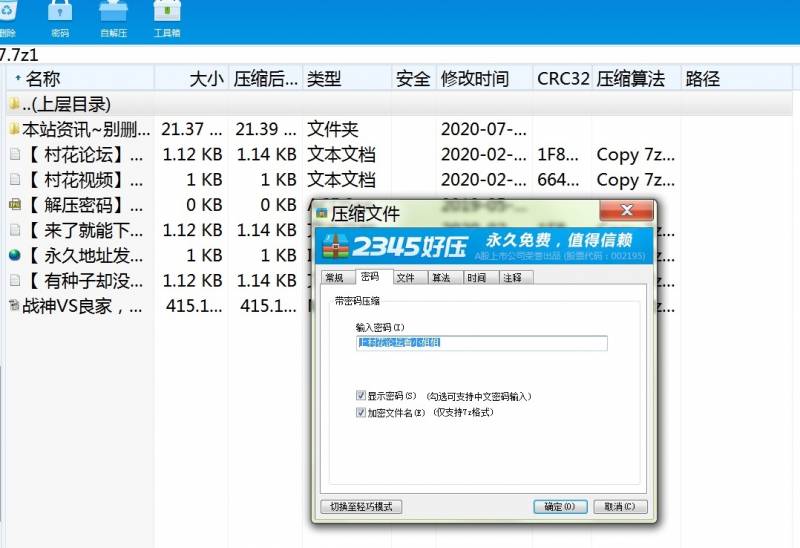
Task: Click the 0 KB size cell of 解压密码
Action: point(204,205)
